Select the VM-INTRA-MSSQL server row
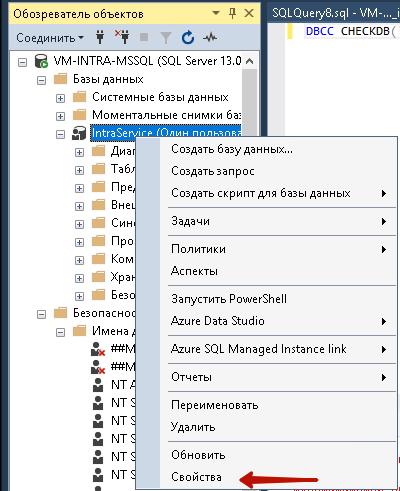The image size is (400, 491). point(147,61)
